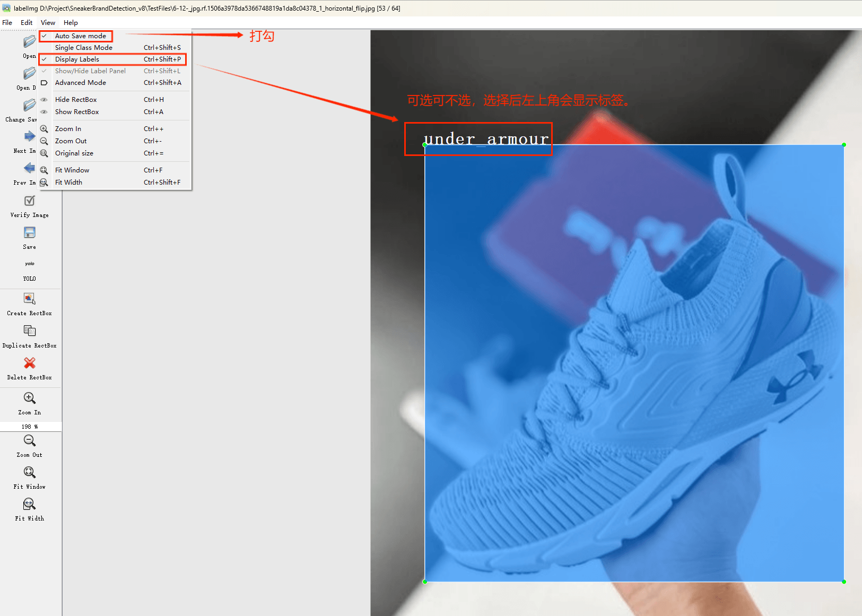
Task: Close the View menu via its menu bar title
Action: coord(48,23)
